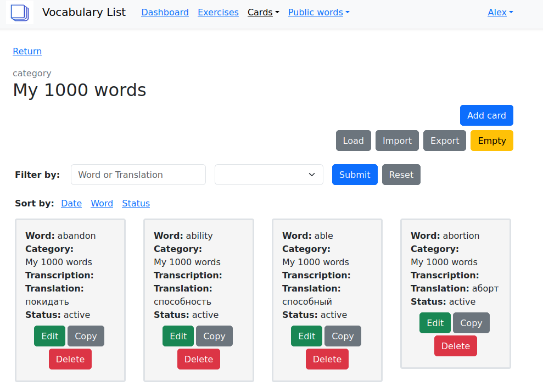Focus the Word or Translation filter field
Screen dimensions: 543x392
point(138,175)
